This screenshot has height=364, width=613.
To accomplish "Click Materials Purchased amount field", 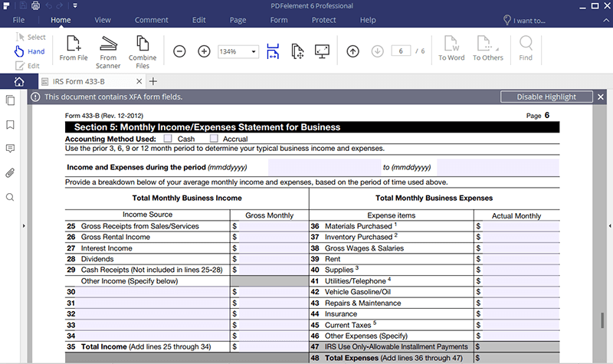I will coord(521,226).
